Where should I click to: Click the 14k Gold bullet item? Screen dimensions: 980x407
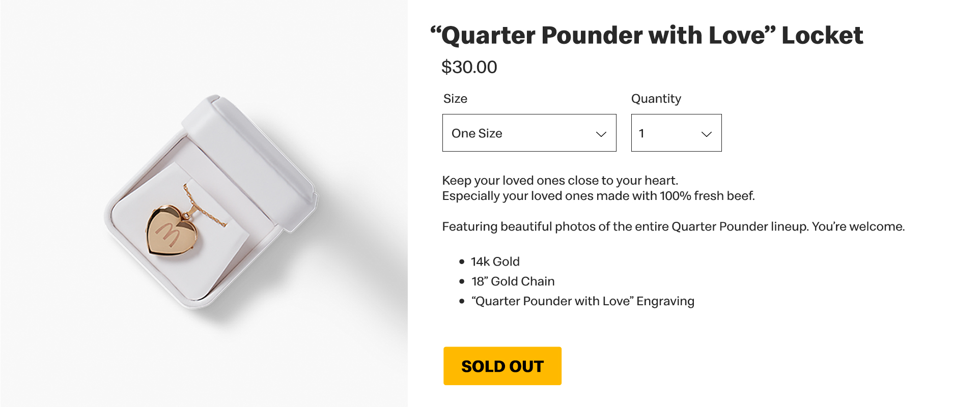click(x=495, y=261)
